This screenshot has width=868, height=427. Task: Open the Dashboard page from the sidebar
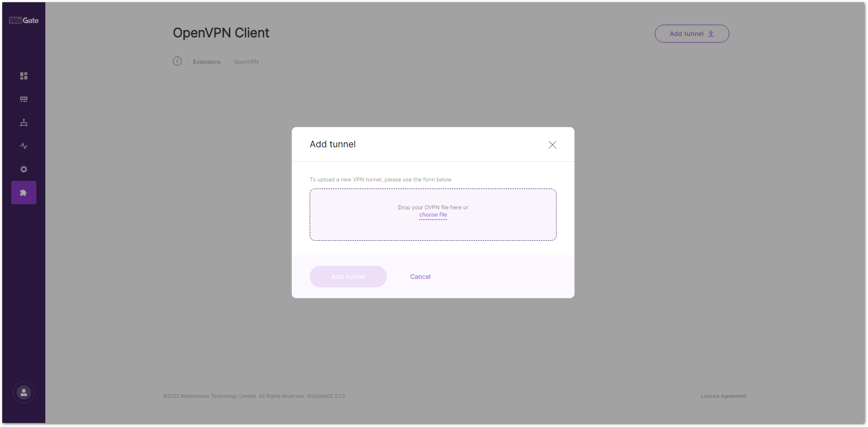point(23,76)
